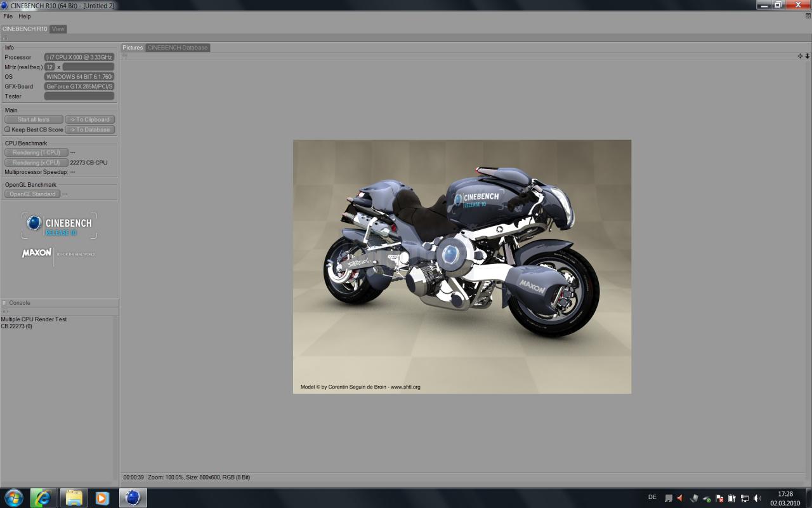Click the picture panel down arrow icon
The image size is (812, 508).
point(808,56)
